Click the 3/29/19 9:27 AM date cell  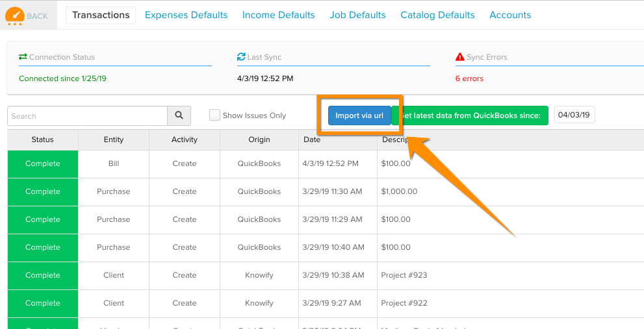(338, 303)
